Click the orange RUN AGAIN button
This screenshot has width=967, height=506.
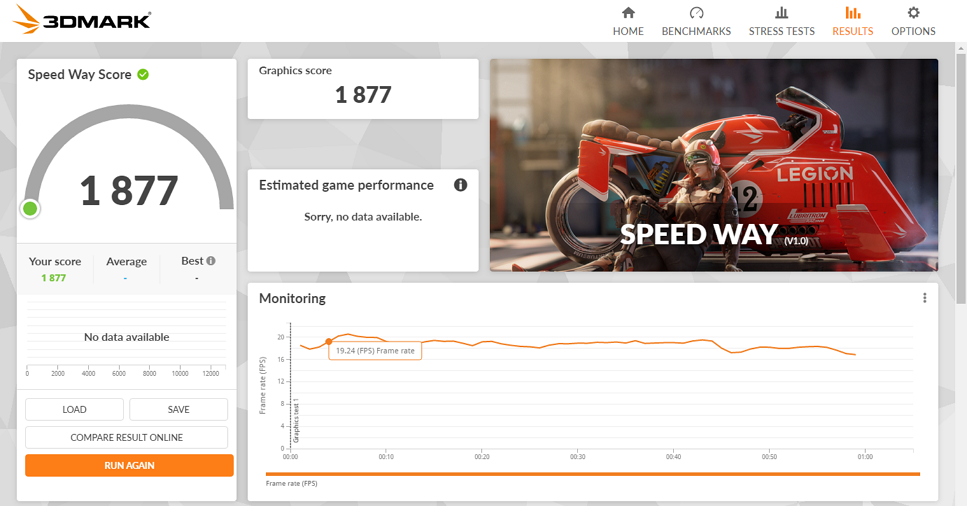pos(130,465)
